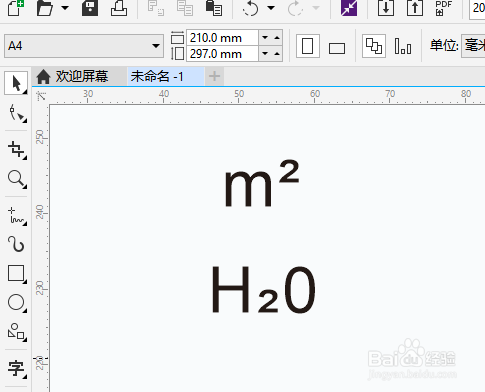Apply layout to current page only
The image size is (485, 392).
(x=403, y=46)
